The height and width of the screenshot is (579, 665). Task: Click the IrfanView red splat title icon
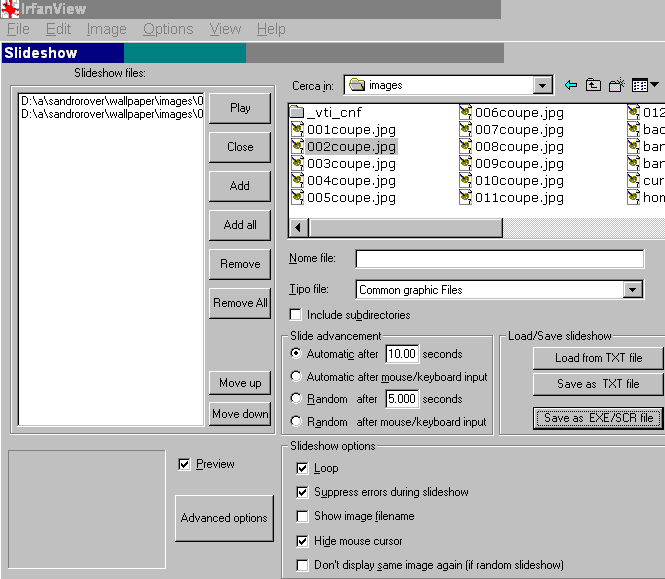9,8
